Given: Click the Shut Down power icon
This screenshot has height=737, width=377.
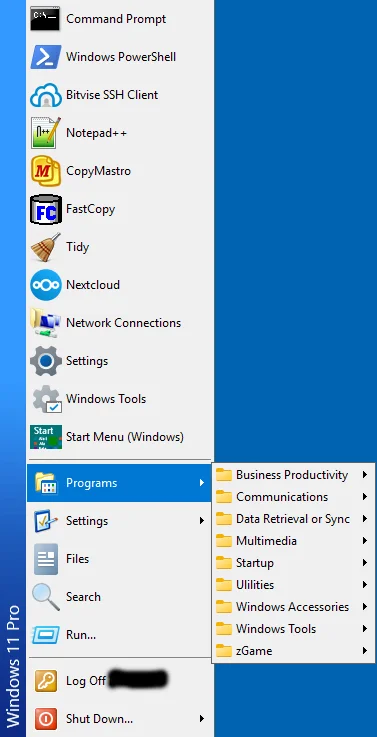Looking at the screenshot, I should 46,719.
